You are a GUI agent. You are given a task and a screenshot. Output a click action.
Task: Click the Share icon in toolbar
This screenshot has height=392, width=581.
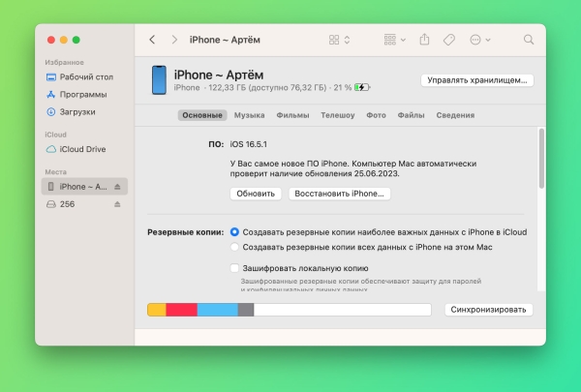click(x=424, y=40)
